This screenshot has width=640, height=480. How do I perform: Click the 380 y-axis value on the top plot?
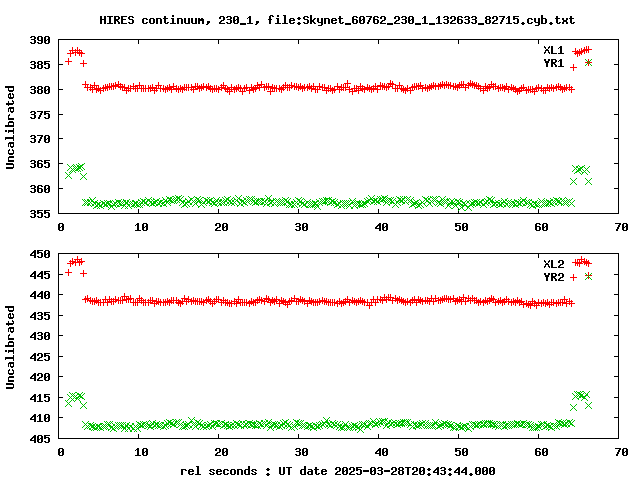tap(40, 90)
